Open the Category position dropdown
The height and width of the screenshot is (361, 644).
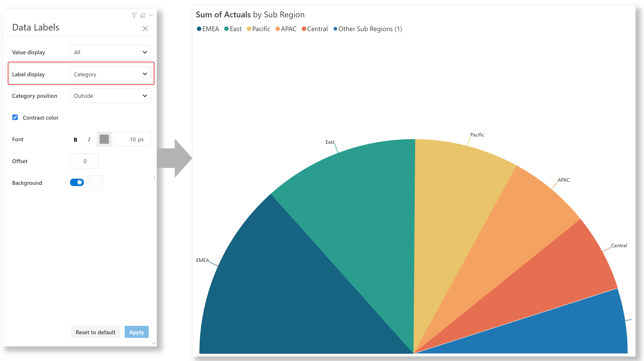pyautogui.click(x=110, y=96)
